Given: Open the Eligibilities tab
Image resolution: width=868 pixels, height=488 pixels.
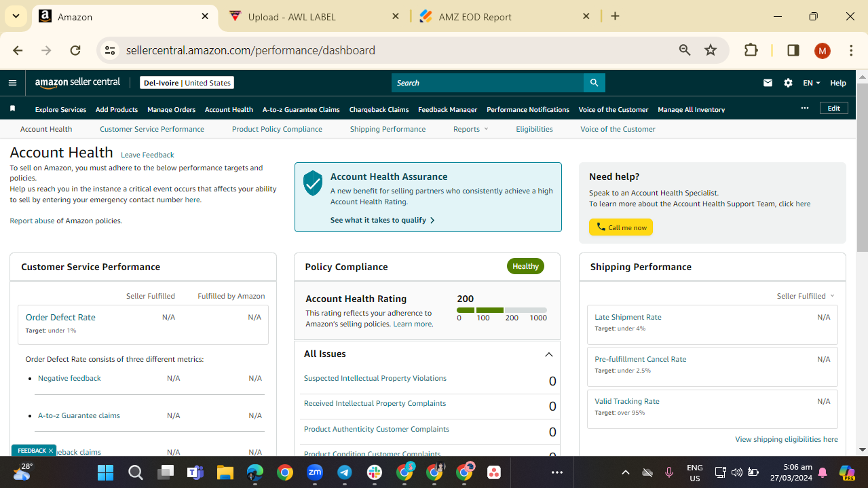Looking at the screenshot, I should 534,129.
